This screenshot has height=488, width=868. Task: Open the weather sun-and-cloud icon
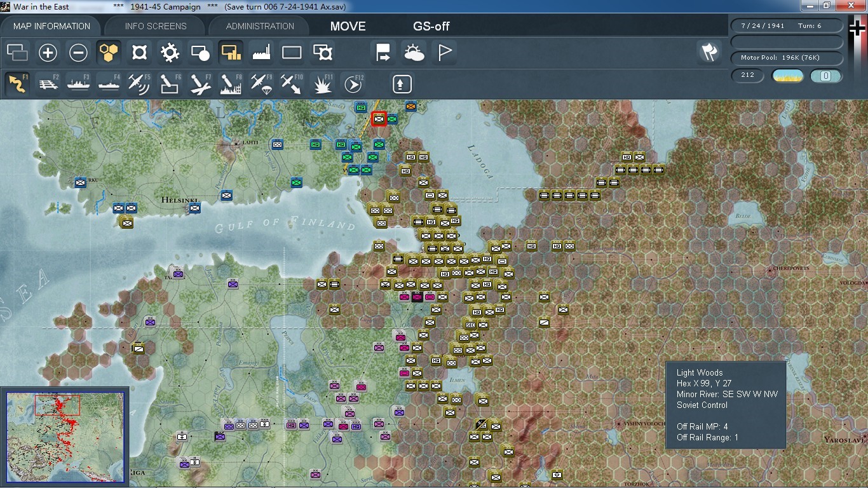(x=414, y=53)
